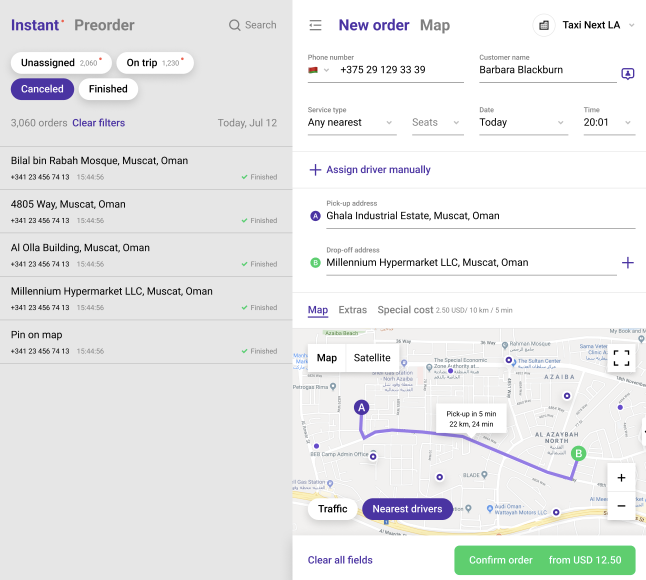Click the search magnifier icon

(235, 25)
